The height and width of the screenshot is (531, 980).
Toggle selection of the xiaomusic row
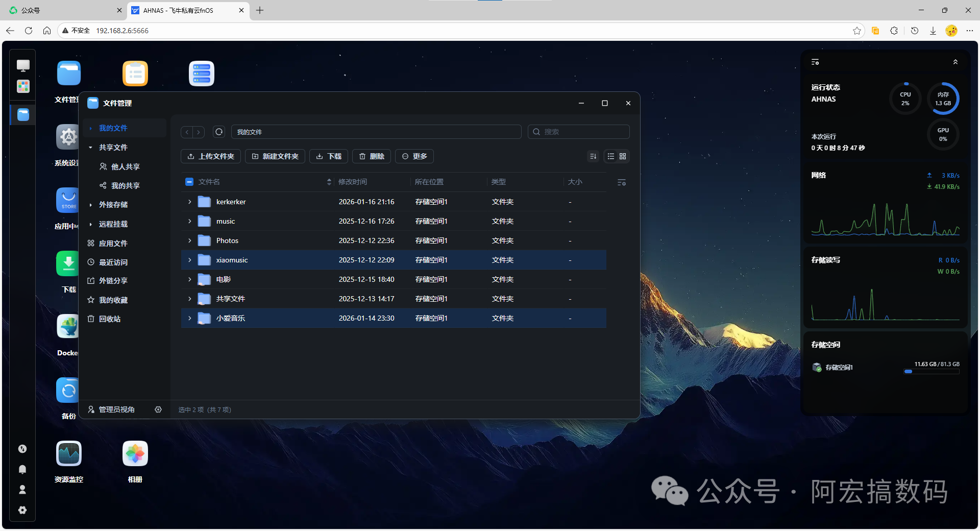coord(394,260)
